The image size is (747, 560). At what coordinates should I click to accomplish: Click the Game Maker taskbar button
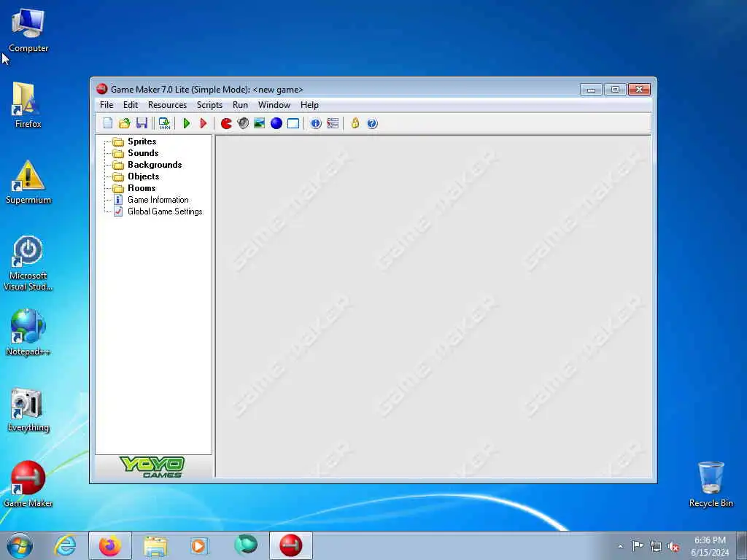tap(291, 545)
